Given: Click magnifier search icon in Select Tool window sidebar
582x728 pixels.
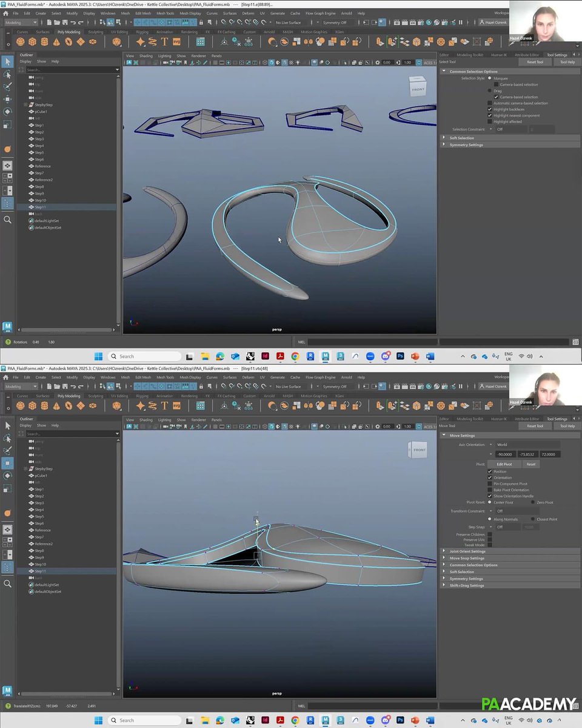Looking at the screenshot, I should coord(7,220).
